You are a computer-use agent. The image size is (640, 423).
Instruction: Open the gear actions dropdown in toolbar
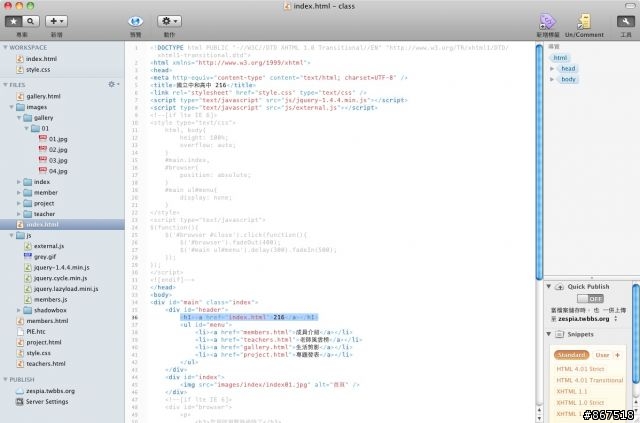coord(169,21)
